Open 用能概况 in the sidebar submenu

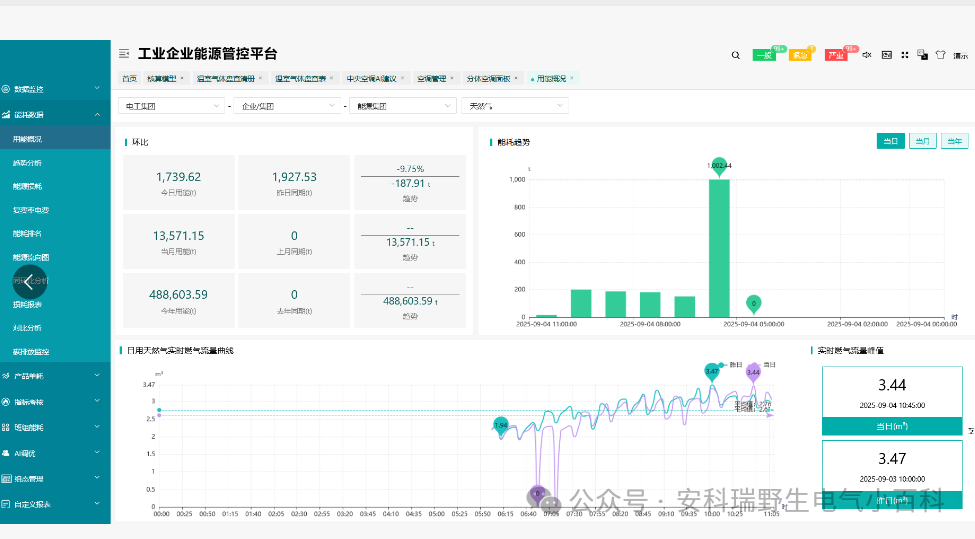[55, 139]
